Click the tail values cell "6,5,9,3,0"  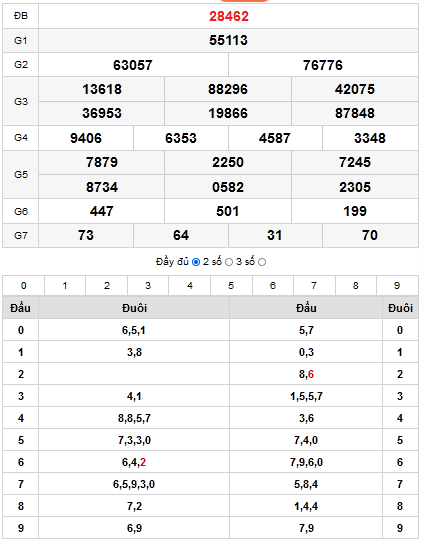click(x=134, y=484)
